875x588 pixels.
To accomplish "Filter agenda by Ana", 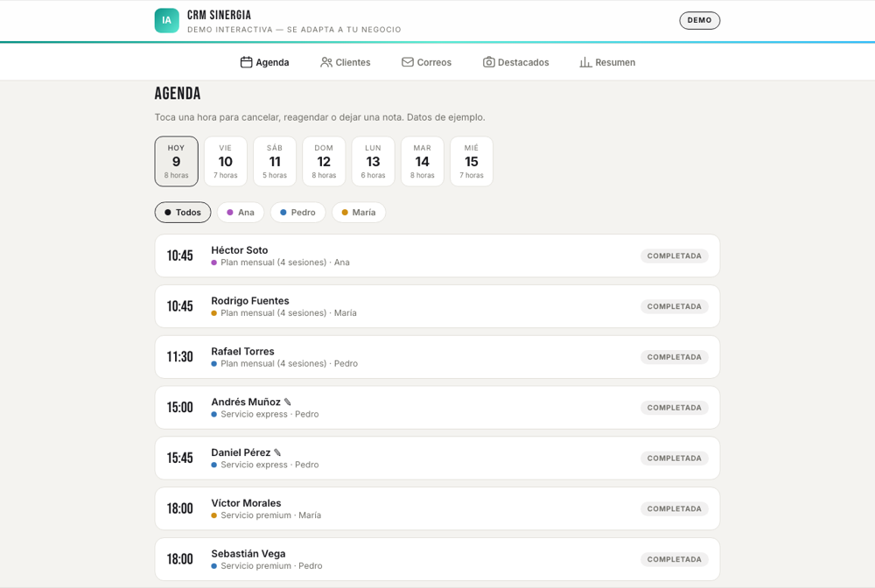I will click(x=241, y=213).
